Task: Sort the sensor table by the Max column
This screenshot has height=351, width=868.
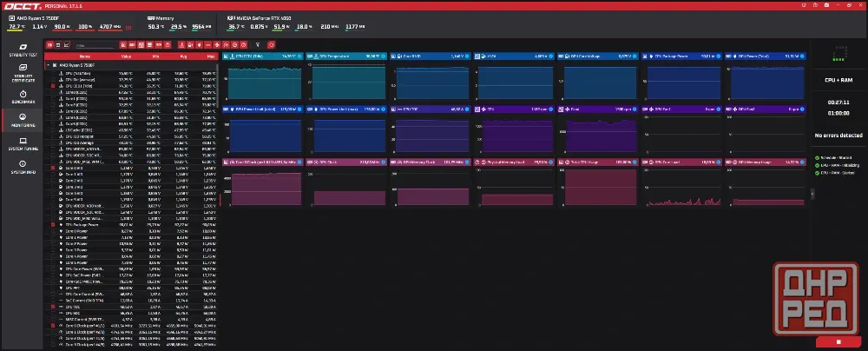Action: (x=210, y=56)
